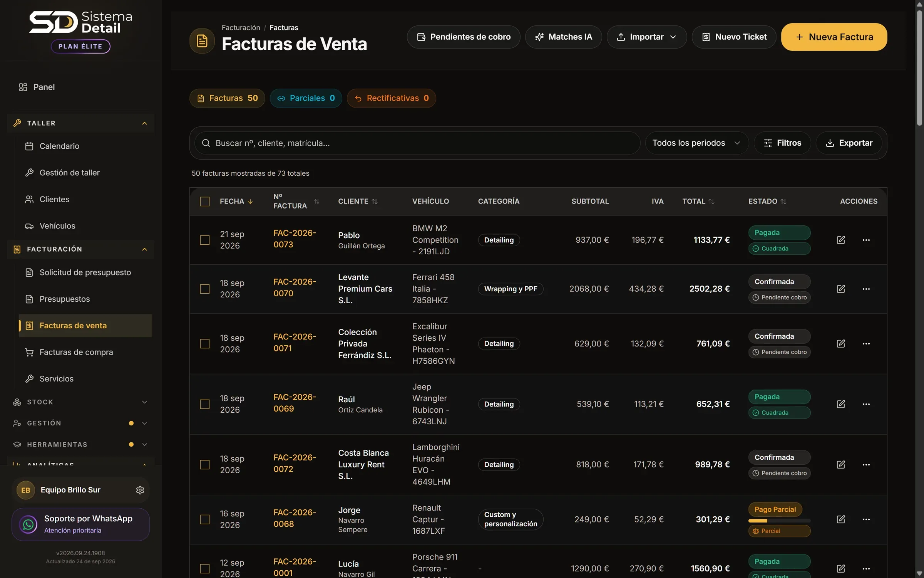Viewport: 924px width, 578px height.
Task: Open settings gear next to Equipo Brillo Sur
Action: coord(140,490)
